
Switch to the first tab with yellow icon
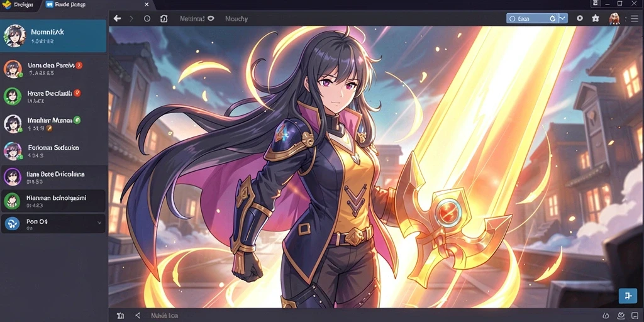(x=19, y=4)
